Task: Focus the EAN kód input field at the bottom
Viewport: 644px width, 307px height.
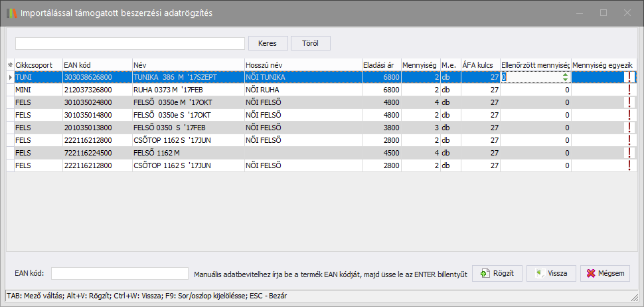Action: coord(120,273)
